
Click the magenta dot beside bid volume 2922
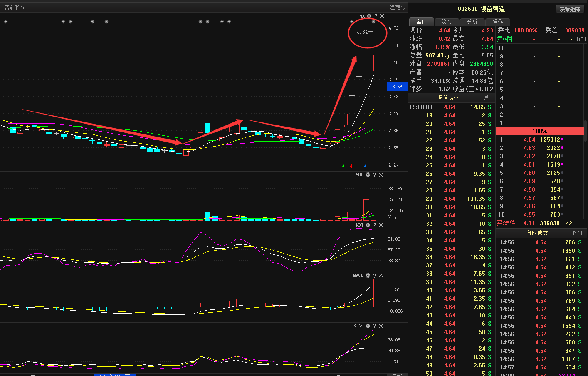(562, 148)
